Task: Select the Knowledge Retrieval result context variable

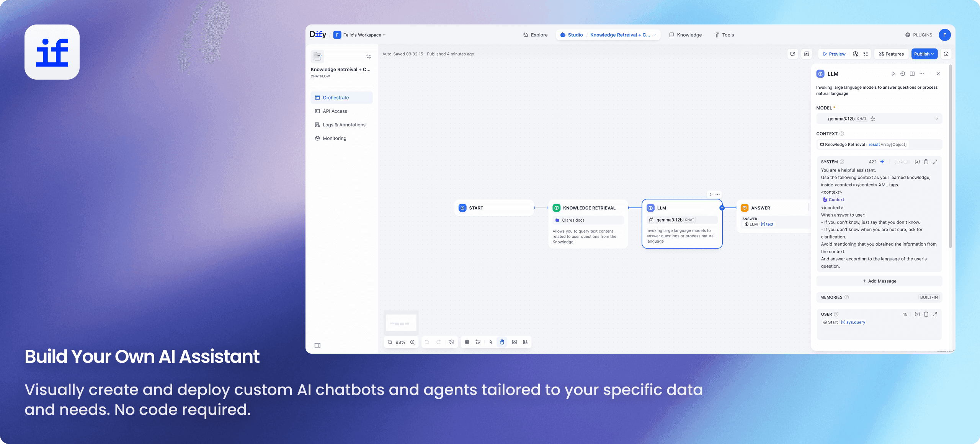Action: point(863,145)
